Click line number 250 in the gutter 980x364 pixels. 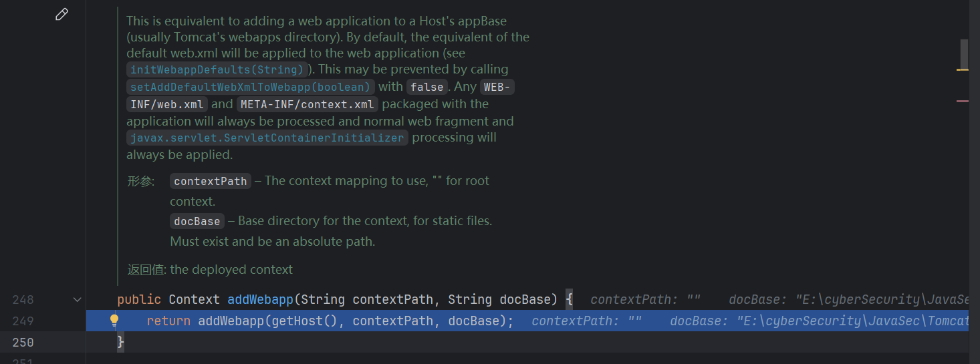click(23, 343)
